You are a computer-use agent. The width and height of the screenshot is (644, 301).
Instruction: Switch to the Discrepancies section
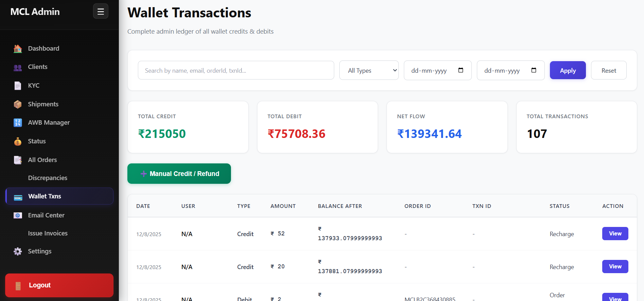click(x=47, y=178)
